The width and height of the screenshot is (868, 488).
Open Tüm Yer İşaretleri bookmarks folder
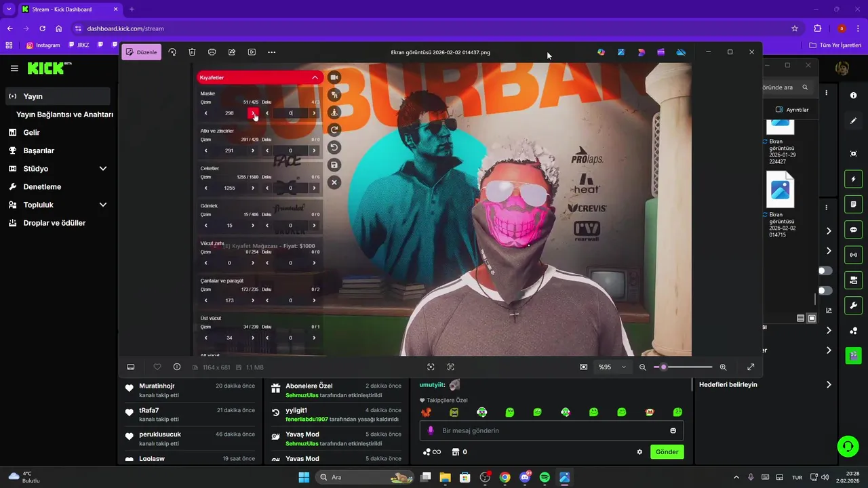point(835,45)
